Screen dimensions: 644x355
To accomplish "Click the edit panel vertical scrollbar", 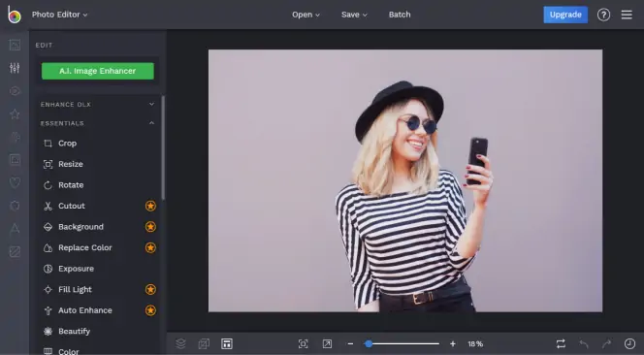I will tap(164, 147).
